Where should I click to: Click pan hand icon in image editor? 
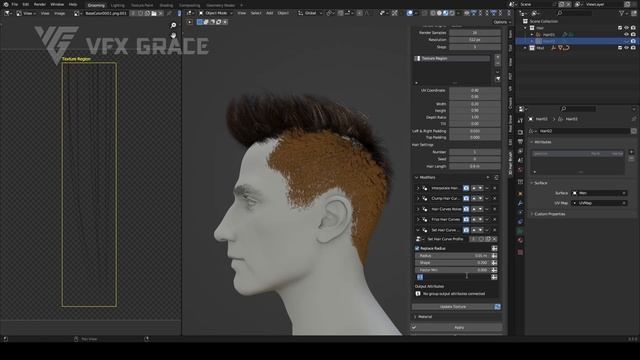[x=173, y=36]
